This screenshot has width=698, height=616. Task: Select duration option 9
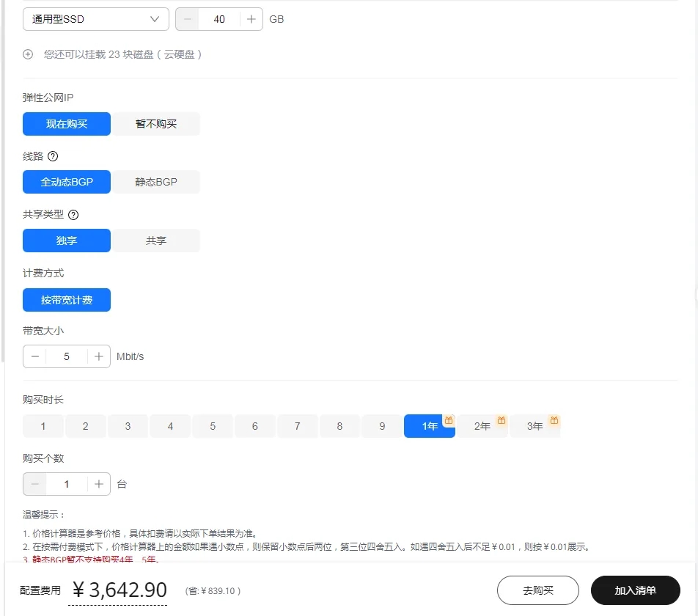382,426
